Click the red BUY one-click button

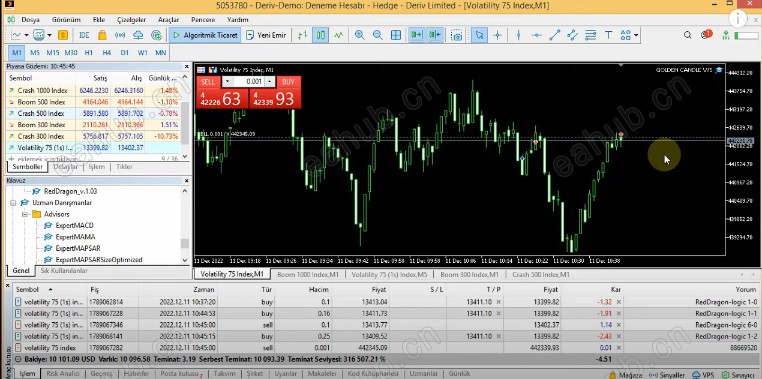click(289, 82)
